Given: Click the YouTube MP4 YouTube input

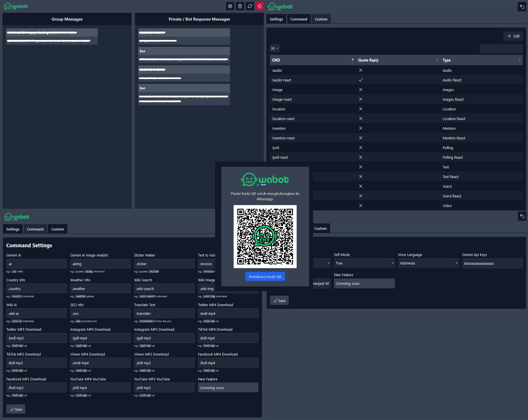Looking at the screenshot, I should click(100, 388).
